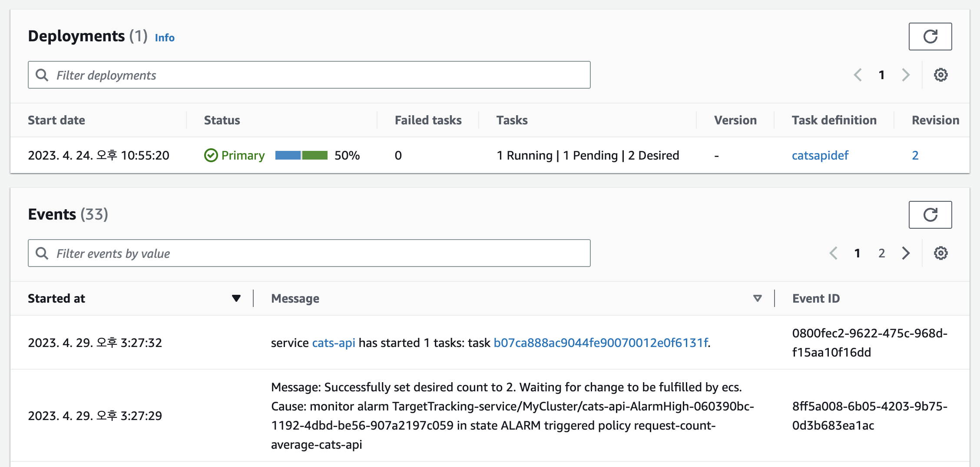Go to next page of Events
The image size is (980, 467).
(x=906, y=253)
